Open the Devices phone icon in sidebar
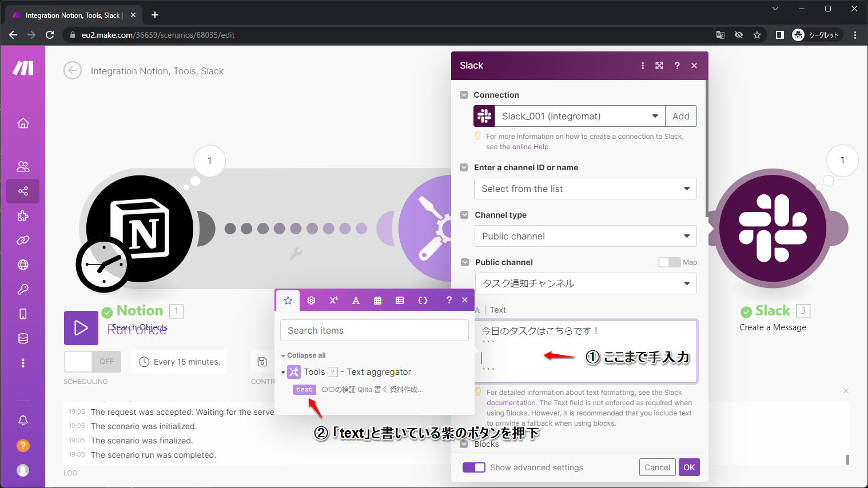 [23, 314]
